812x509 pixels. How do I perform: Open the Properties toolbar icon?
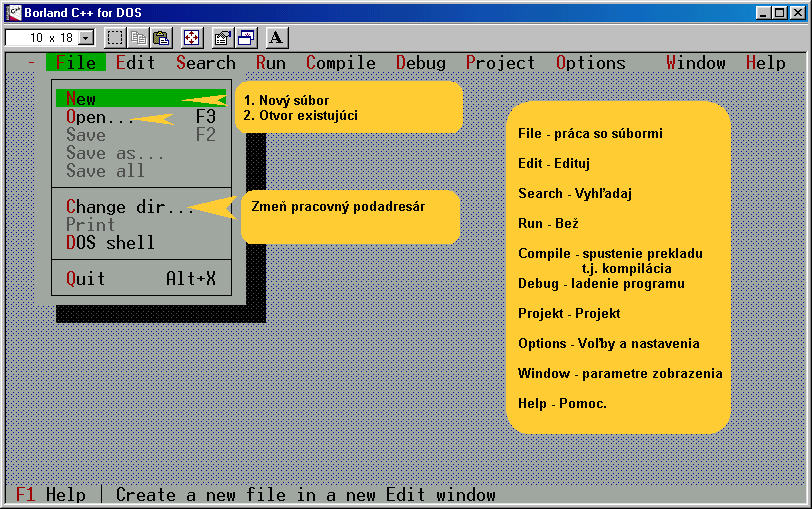pos(223,38)
